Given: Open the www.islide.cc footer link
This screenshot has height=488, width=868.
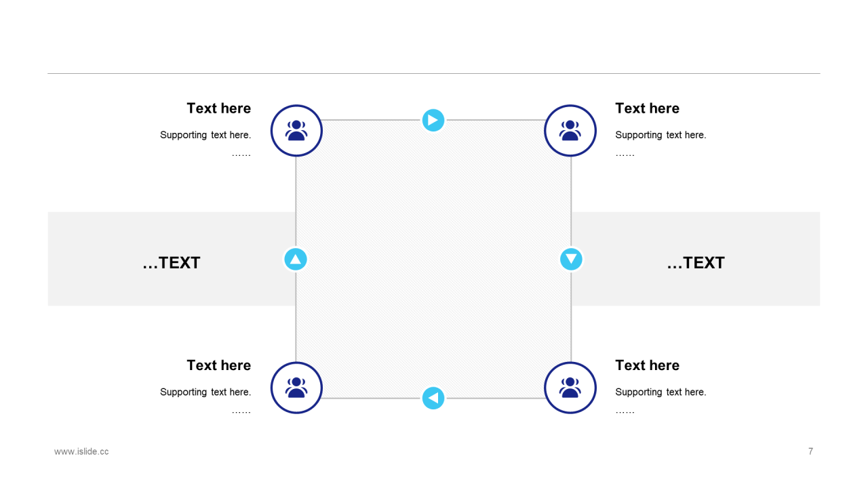Looking at the screenshot, I should click(81, 451).
